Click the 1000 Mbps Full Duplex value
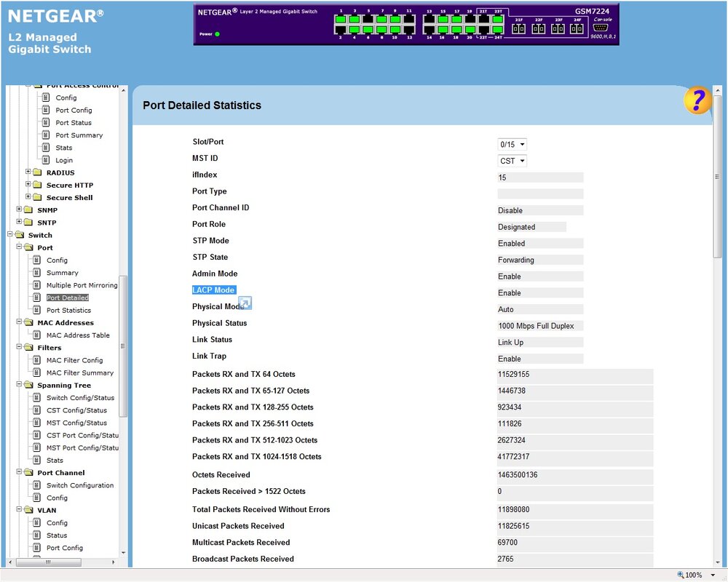The image size is (728, 582). coord(540,326)
